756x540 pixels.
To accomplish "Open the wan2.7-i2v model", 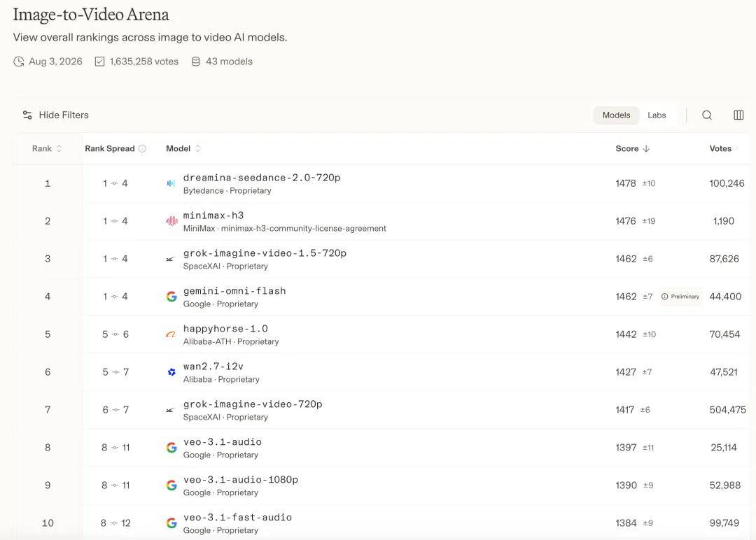I will point(213,366).
